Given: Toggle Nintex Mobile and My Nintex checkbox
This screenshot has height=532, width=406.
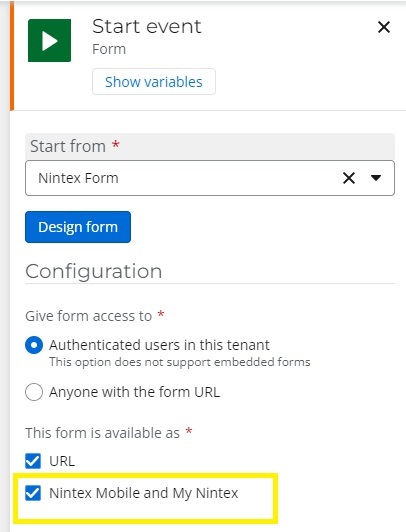Looking at the screenshot, I should 33,493.
